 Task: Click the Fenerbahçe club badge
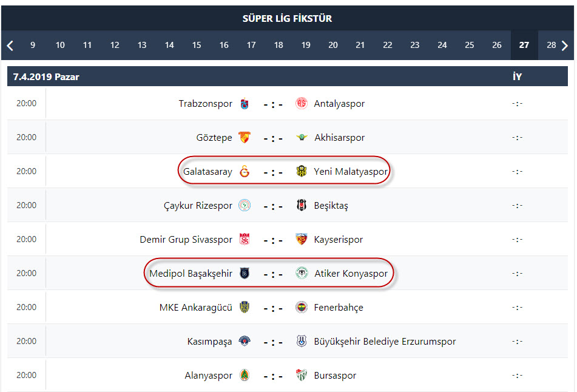pyautogui.click(x=302, y=307)
